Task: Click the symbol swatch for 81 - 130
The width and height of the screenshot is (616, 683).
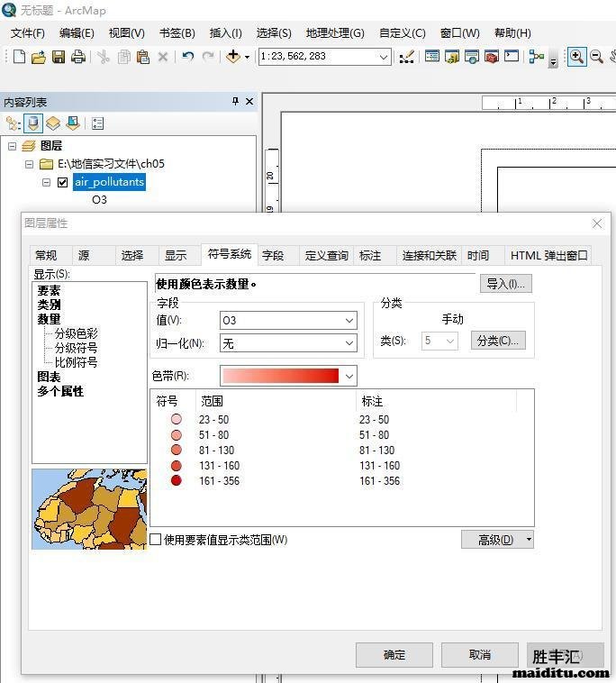Action: (x=177, y=450)
